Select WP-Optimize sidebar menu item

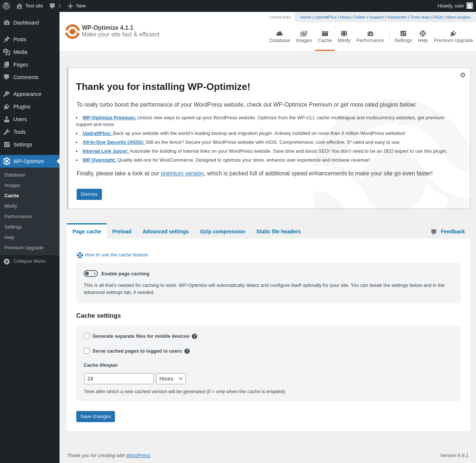click(x=30, y=161)
